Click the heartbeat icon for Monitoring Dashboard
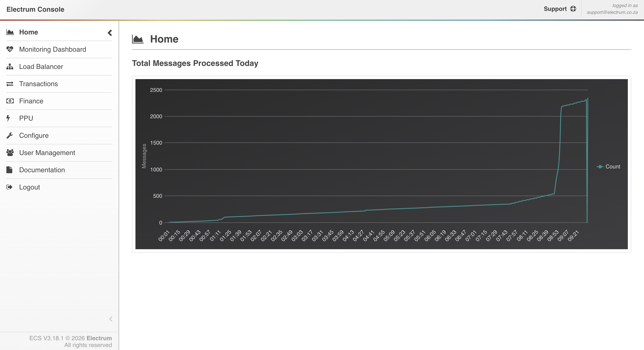Image resolution: width=644 pixels, height=350 pixels. point(10,49)
